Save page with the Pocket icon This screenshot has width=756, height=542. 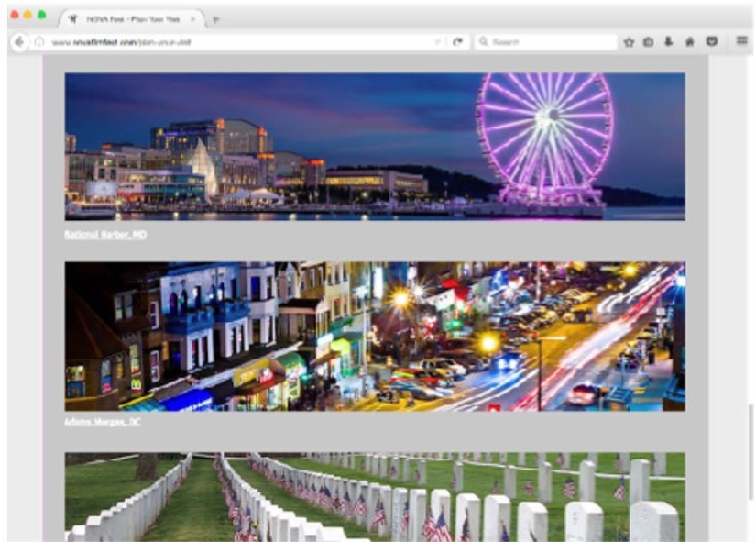coord(711,42)
